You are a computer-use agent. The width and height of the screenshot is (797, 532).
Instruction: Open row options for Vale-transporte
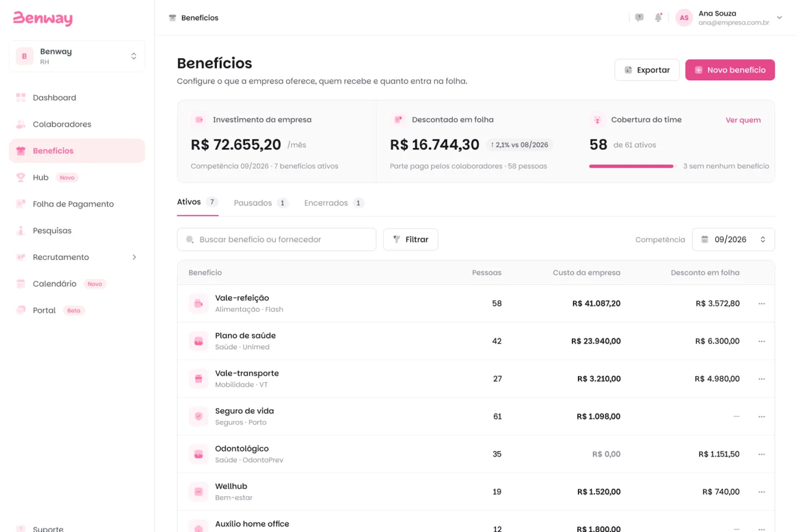click(x=762, y=379)
